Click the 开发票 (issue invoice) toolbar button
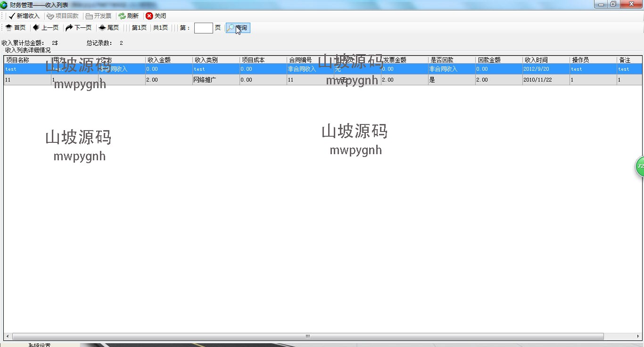Screen dimensions: 644x347 click(99, 16)
